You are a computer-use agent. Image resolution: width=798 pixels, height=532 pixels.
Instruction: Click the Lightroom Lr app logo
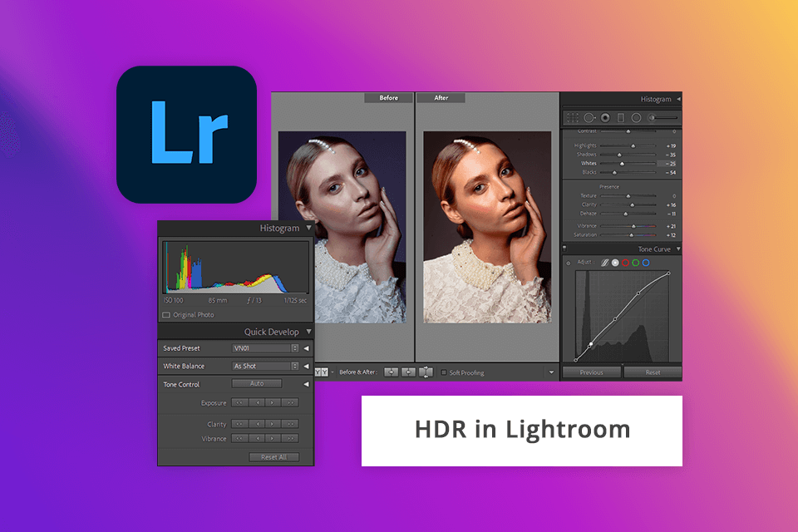pyautogui.click(x=187, y=135)
